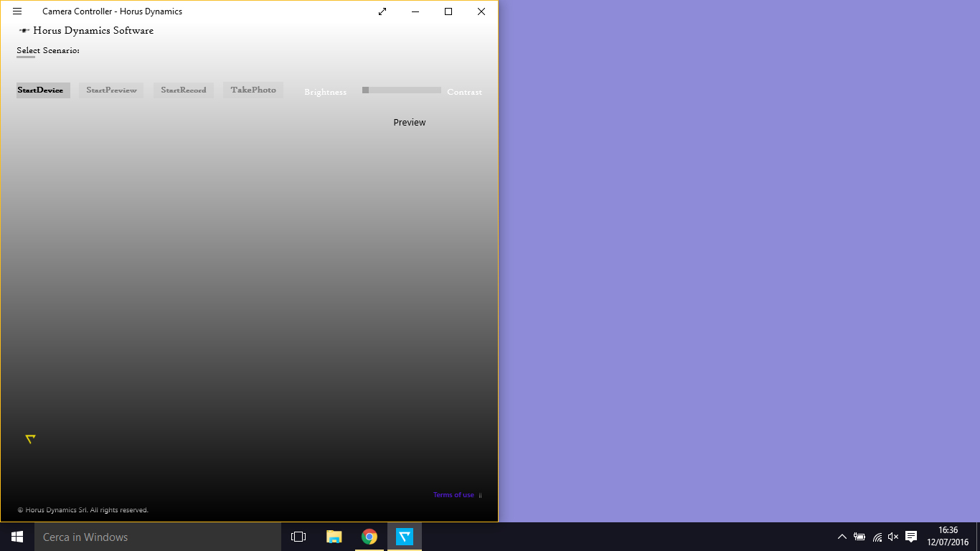Open the Task View icon
This screenshot has width=980, height=551.
(298, 537)
